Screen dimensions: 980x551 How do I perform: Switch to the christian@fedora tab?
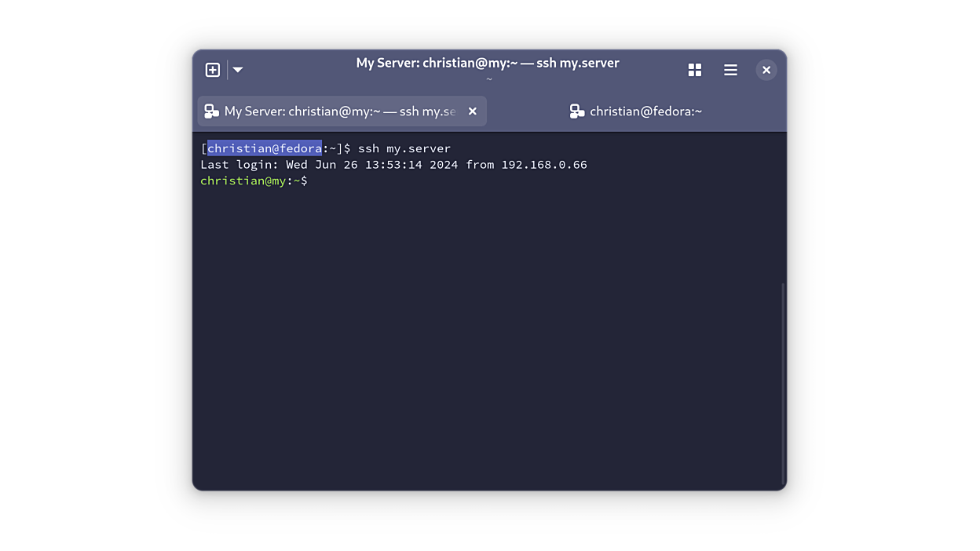[x=636, y=111]
